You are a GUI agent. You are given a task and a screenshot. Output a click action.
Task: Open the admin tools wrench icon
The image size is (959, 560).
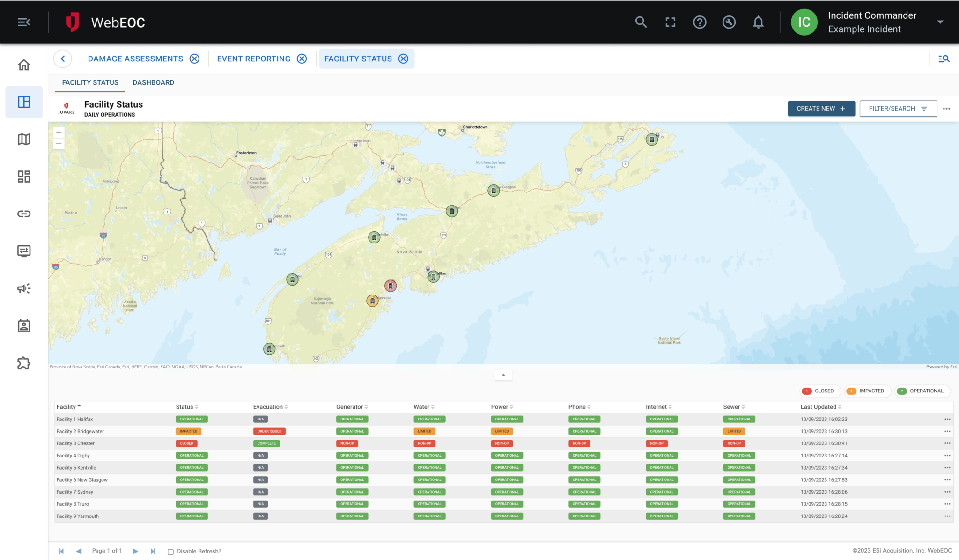point(729,22)
